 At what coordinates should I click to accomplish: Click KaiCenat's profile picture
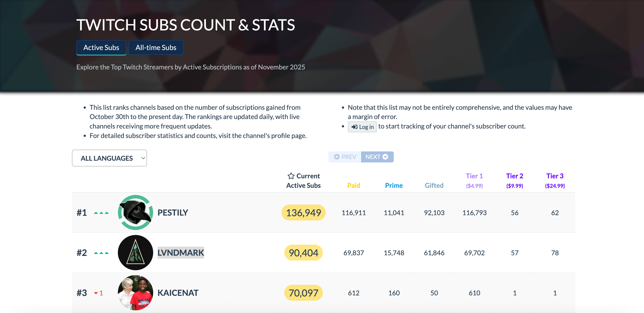(x=135, y=293)
